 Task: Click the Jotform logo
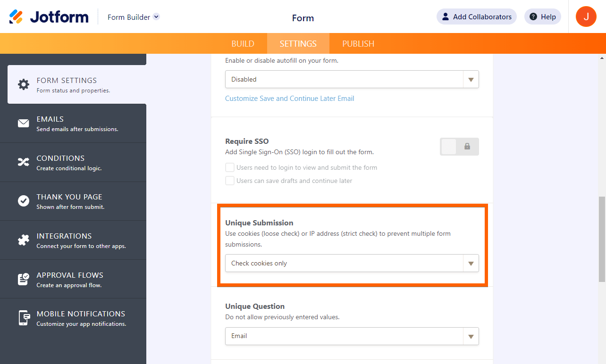tap(48, 17)
